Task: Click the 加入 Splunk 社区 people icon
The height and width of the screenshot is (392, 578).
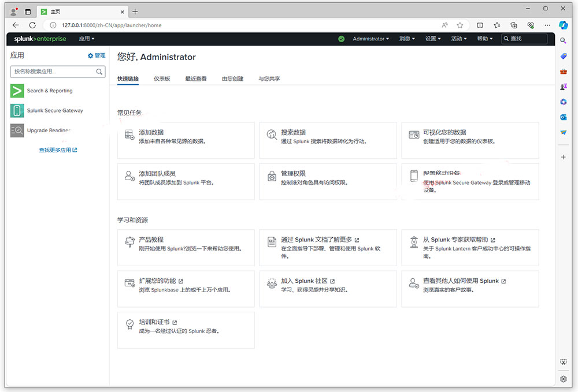Action: (x=272, y=283)
